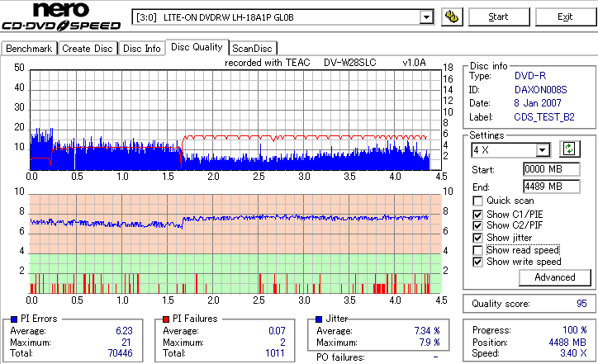Screen dimensions: 598x364
Task: Click PI Errors total 70446
Action: click(x=120, y=353)
